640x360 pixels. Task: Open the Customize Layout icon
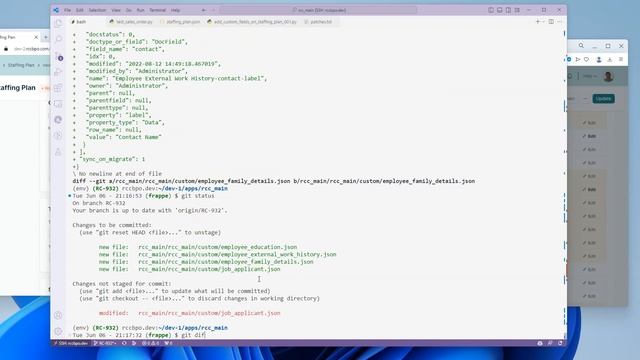(517, 10)
